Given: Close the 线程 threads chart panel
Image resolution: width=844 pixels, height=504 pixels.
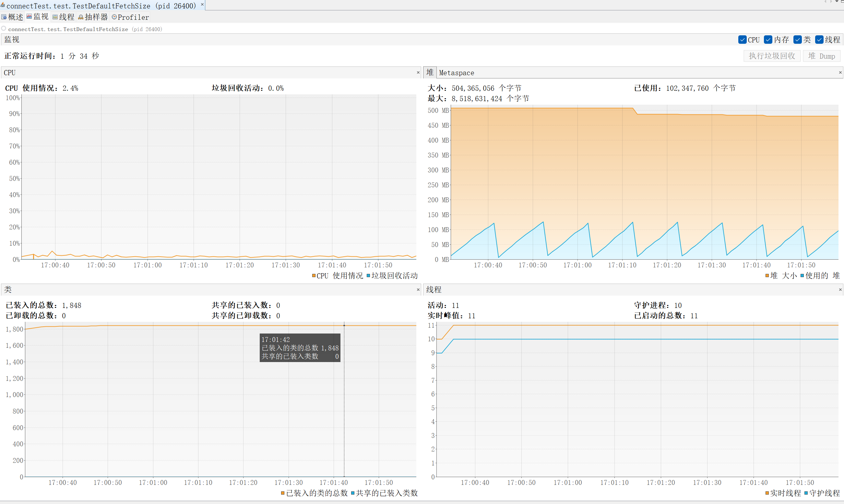Looking at the screenshot, I should click(x=840, y=290).
